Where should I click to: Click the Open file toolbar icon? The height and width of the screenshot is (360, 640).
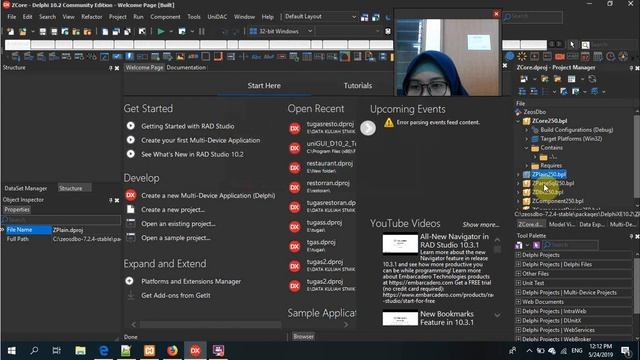point(22,31)
